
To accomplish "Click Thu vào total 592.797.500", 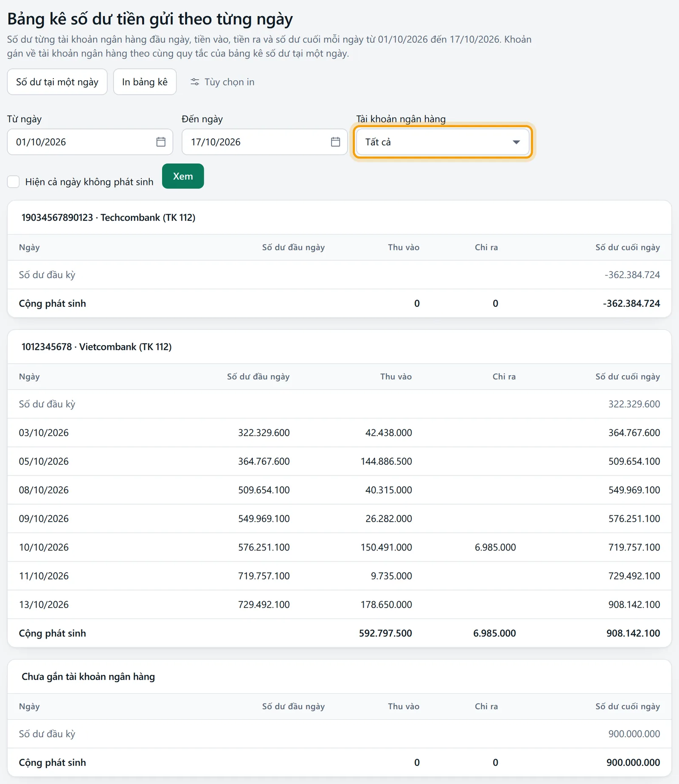I will [385, 633].
